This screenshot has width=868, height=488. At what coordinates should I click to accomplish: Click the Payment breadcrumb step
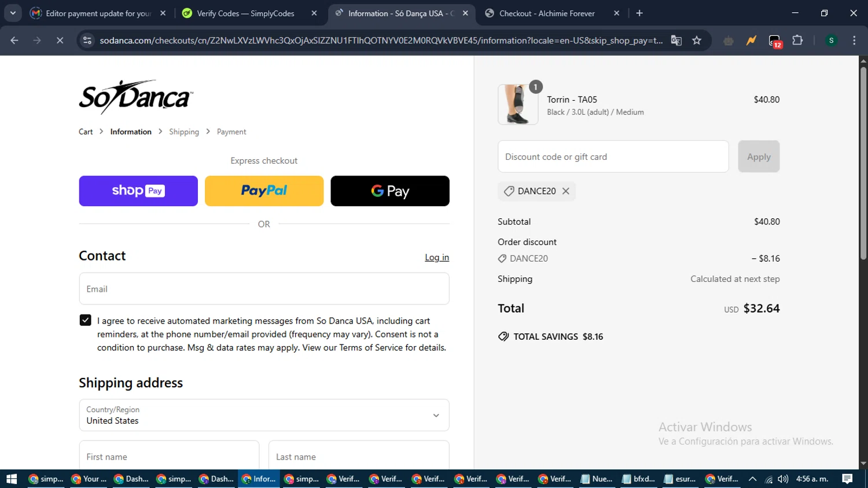click(231, 131)
